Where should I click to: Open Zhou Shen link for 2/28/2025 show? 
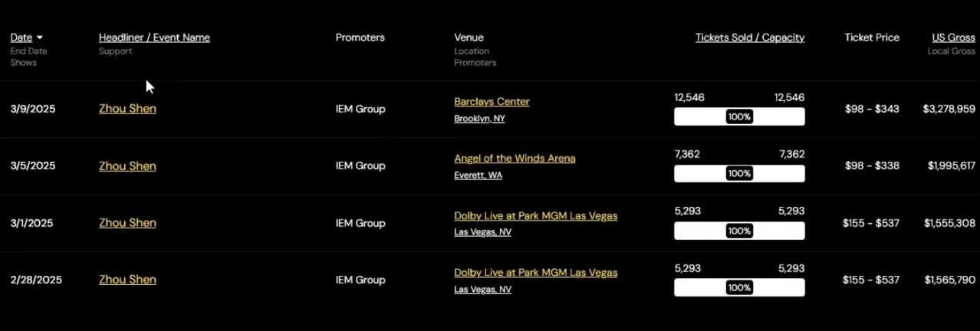coord(127,280)
